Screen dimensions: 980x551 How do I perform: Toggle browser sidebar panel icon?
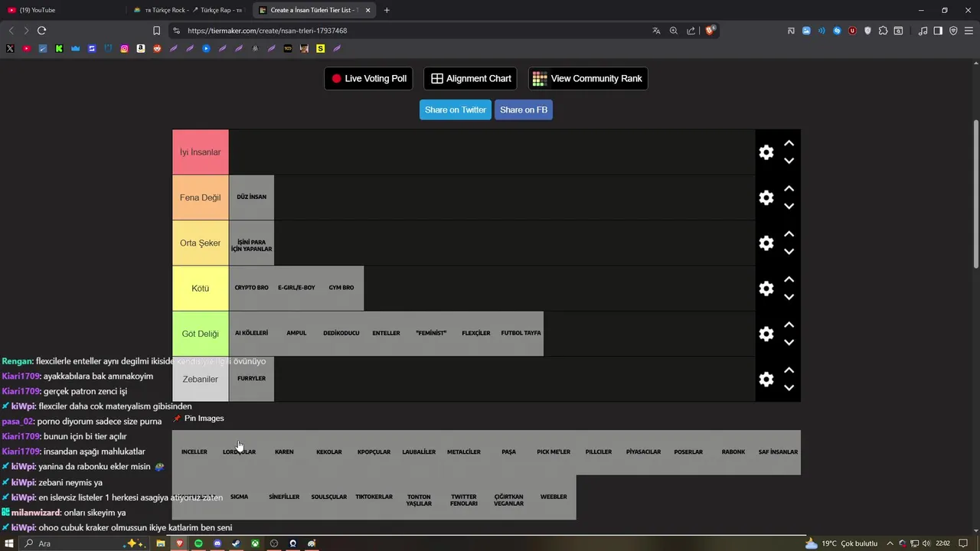click(x=938, y=31)
